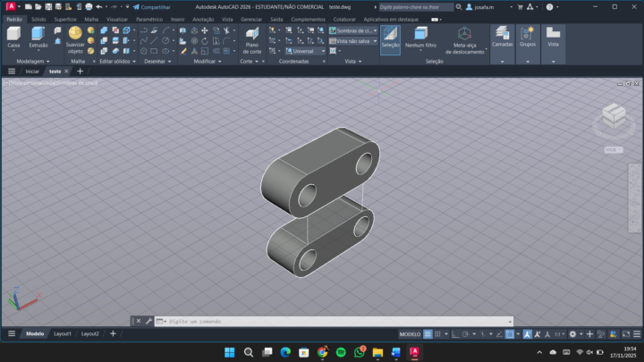The width and height of the screenshot is (644, 362).
Task: Open the Camadas layers panel
Action: click(502, 36)
